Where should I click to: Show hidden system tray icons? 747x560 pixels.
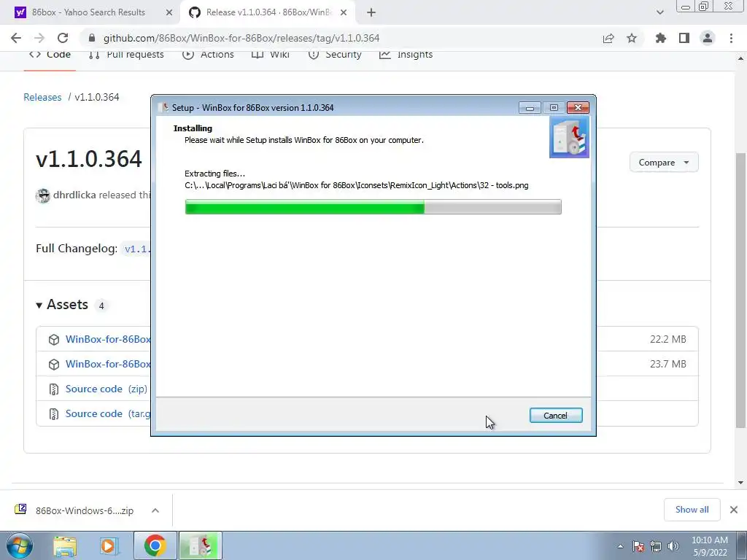click(x=620, y=546)
